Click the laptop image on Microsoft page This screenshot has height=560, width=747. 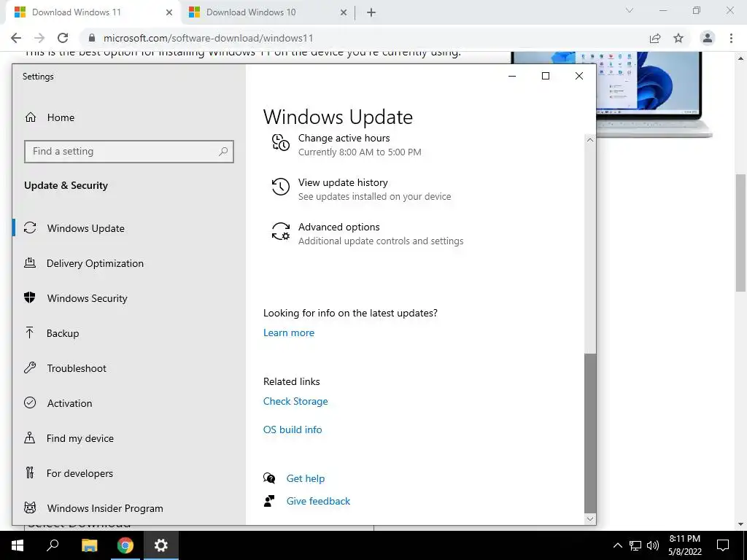(654, 94)
